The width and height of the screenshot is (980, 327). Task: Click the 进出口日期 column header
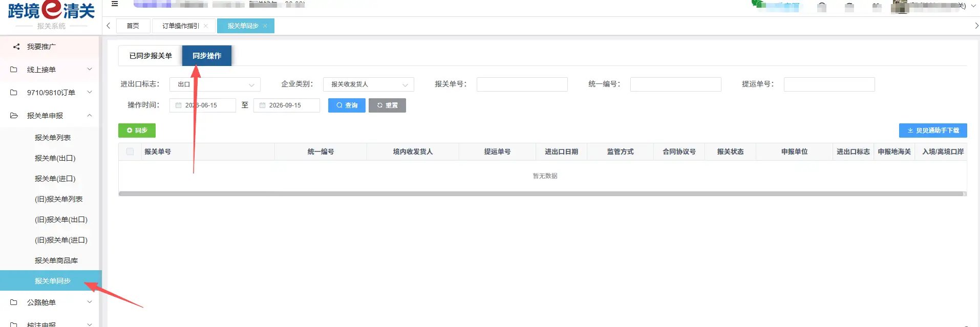[562, 151]
